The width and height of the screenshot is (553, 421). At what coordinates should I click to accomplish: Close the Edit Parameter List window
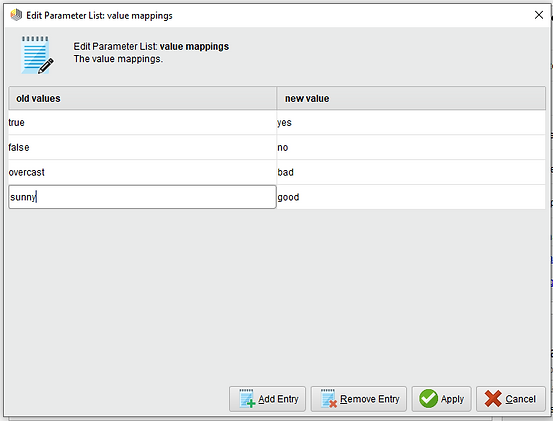(539, 15)
